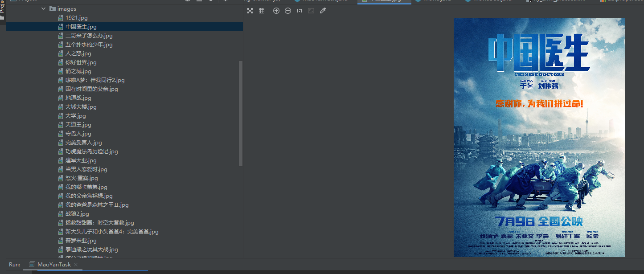Image resolution: width=644 pixels, height=274 pixels.
Task: Click the project tree vertical scrollbar
Action: (x=241, y=114)
